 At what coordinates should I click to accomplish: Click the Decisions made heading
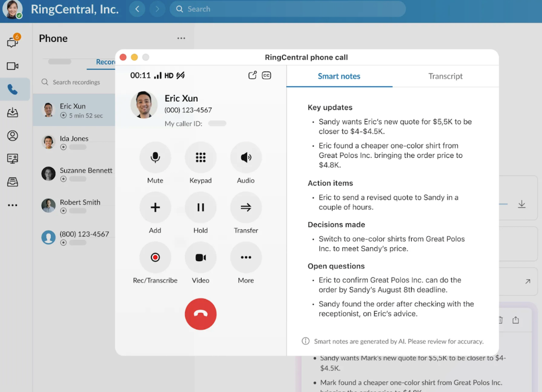[336, 225]
